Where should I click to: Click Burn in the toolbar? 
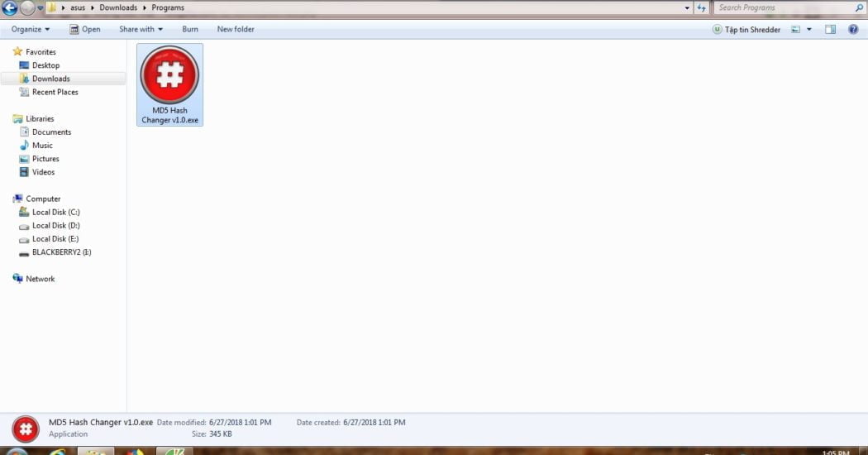[190, 30]
